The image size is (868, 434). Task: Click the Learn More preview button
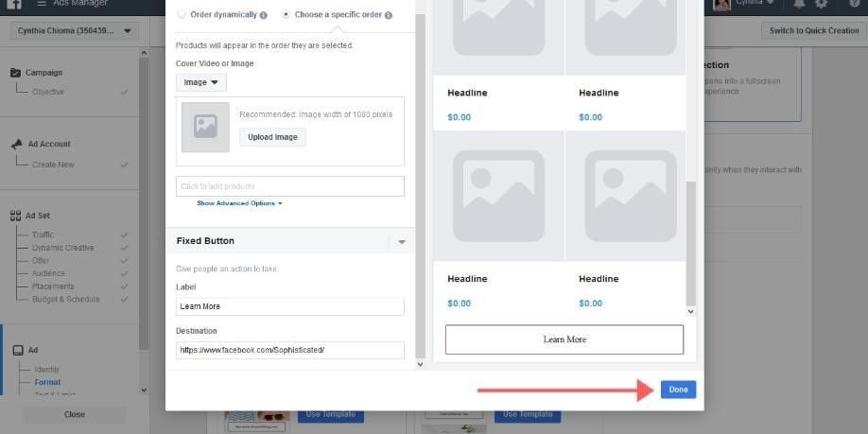pos(564,339)
